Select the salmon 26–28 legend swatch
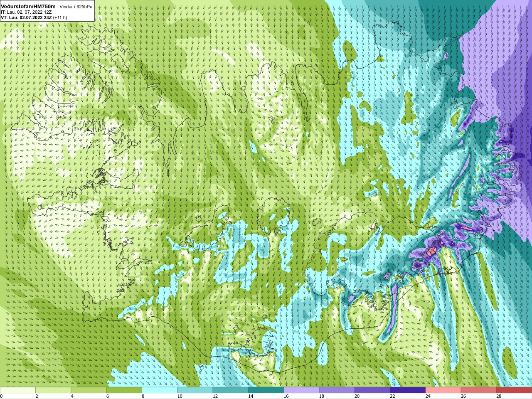This screenshot has height=399, width=532. coord(478,390)
